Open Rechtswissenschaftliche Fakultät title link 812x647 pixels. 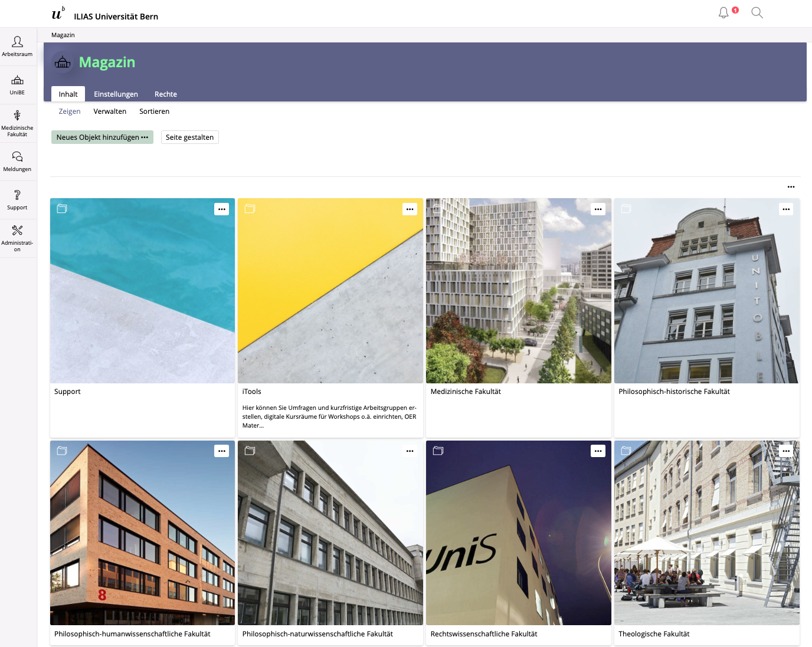484,634
